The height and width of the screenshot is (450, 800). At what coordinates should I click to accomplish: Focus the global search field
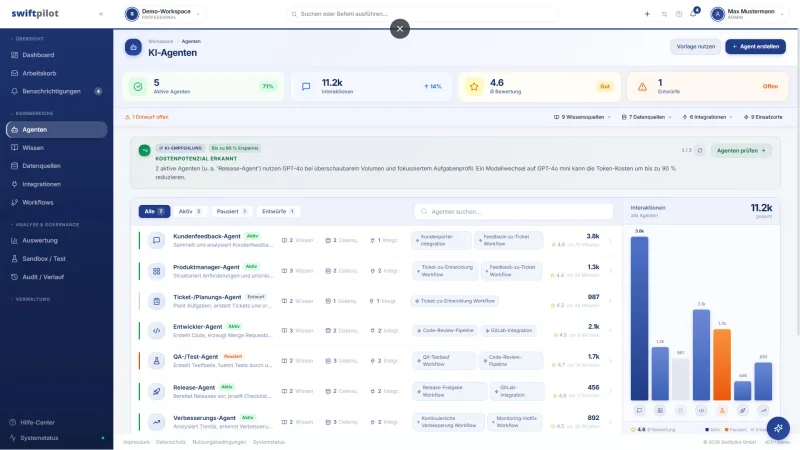(422, 14)
